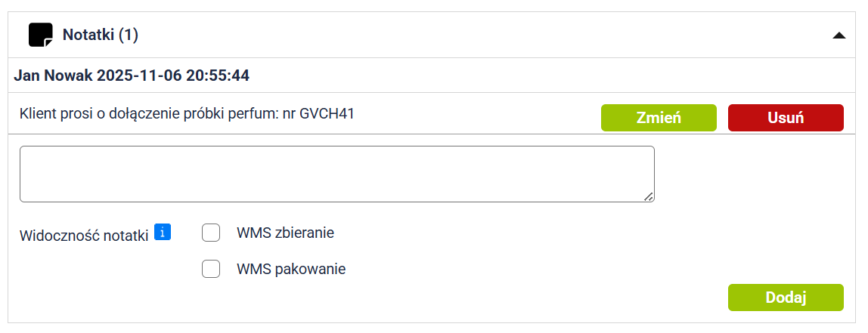Click the Notatki (1) section header title
This screenshot has width=868, height=333.
coord(100,35)
